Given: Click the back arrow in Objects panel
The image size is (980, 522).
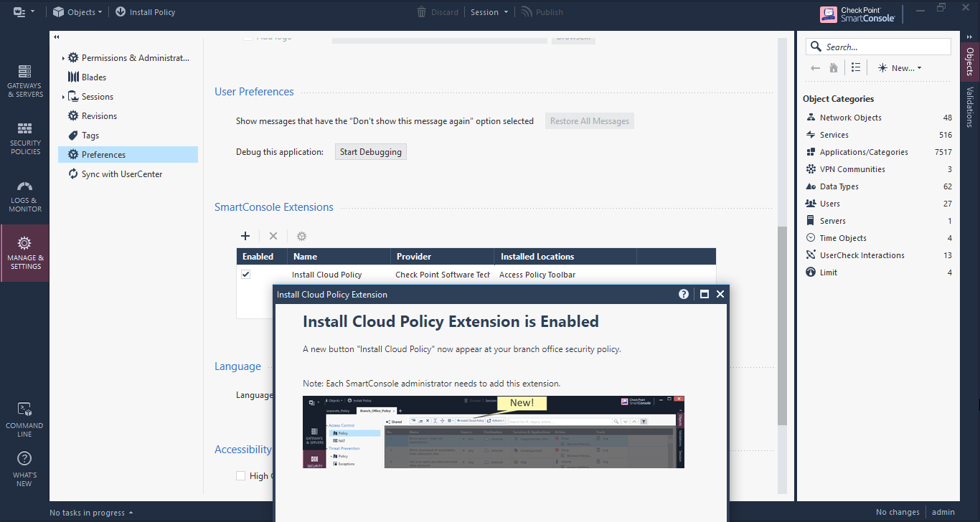Looking at the screenshot, I should [815, 68].
